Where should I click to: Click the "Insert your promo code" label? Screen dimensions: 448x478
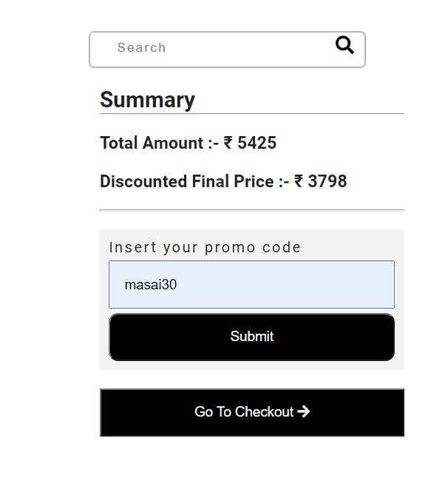205,247
